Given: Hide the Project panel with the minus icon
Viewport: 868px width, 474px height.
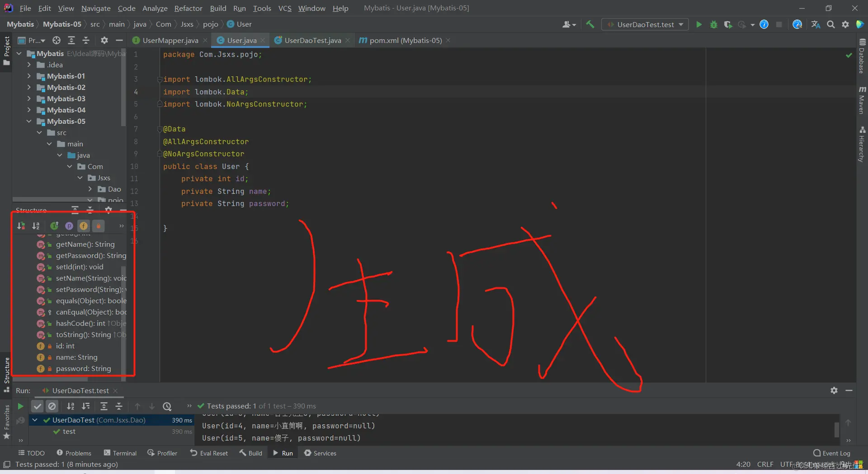Looking at the screenshot, I should (x=119, y=40).
